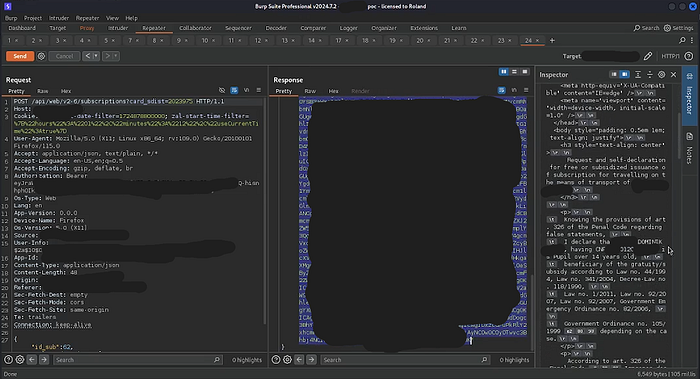Image resolution: width=700 pixels, height=379 pixels.
Task: Open request editor options menu icon
Action: click(x=258, y=90)
